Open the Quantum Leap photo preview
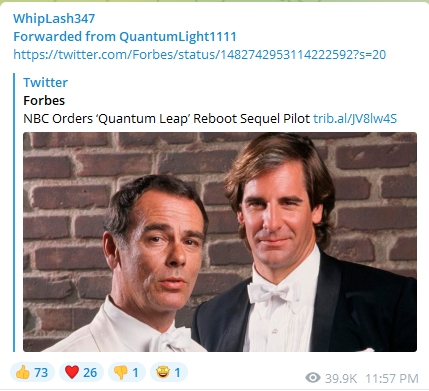Viewport: 429px width, 391px height. tap(220, 242)
